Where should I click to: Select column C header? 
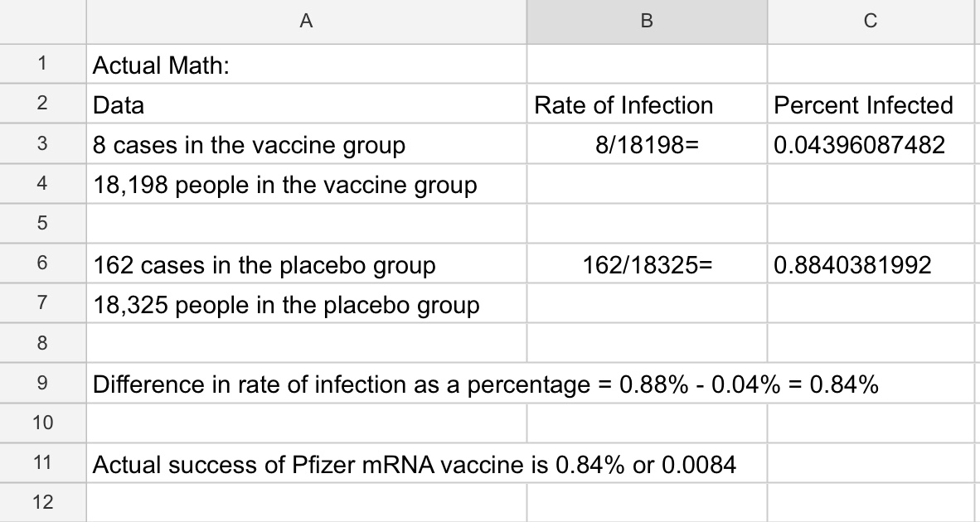[x=869, y=22]
